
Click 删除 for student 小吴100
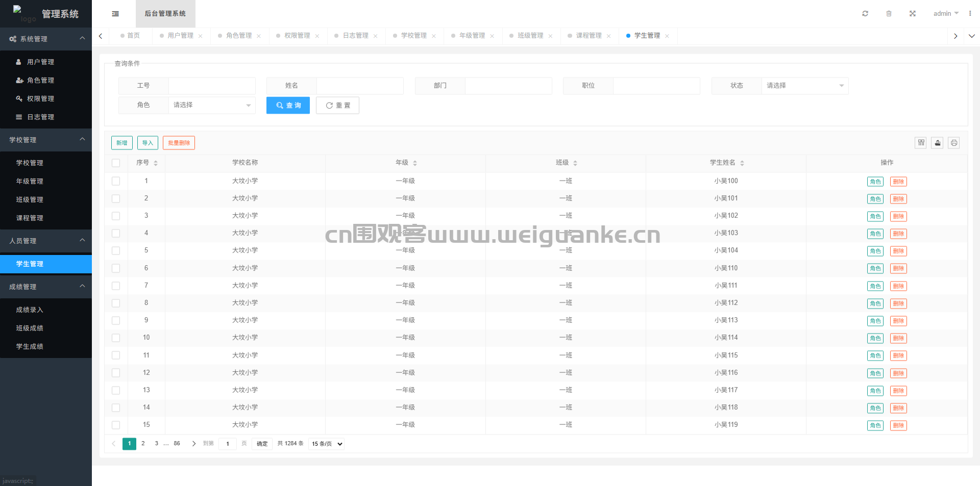898,182
